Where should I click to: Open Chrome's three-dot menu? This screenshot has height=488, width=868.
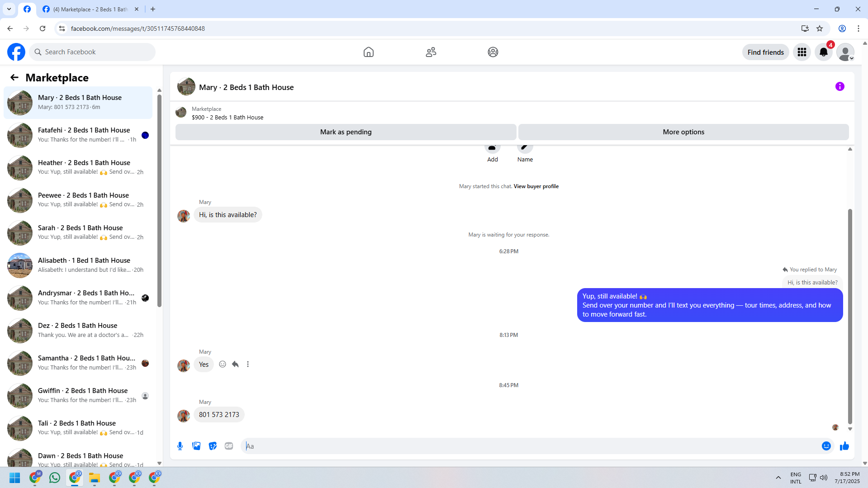coord(859,28)
